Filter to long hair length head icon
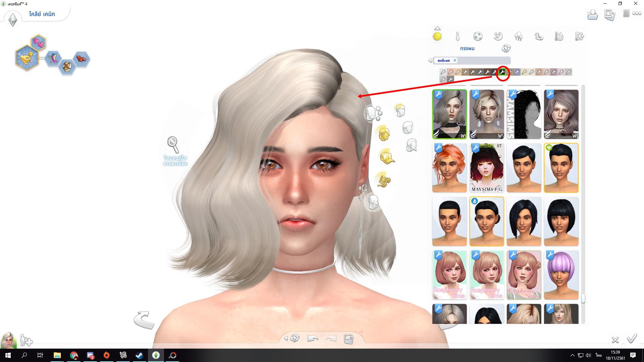The image size is (644, 362). [412, 145]
